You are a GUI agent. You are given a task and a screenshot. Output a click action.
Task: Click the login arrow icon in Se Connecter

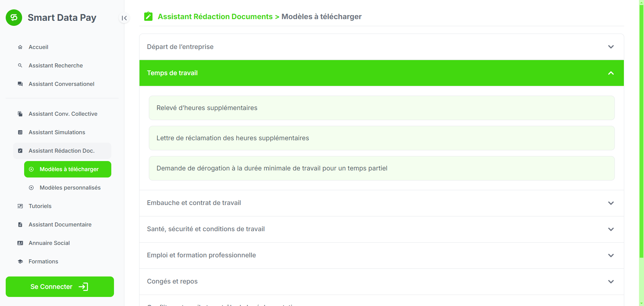coord(83,287)
